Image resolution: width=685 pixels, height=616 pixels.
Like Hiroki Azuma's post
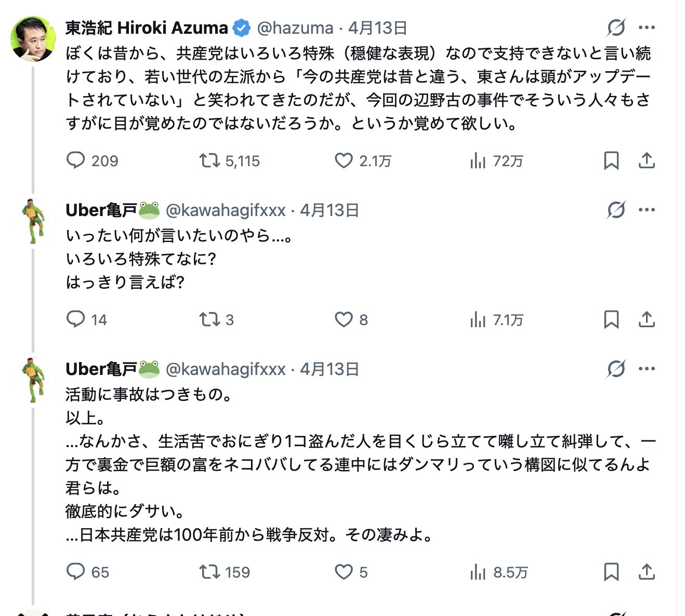344,160
